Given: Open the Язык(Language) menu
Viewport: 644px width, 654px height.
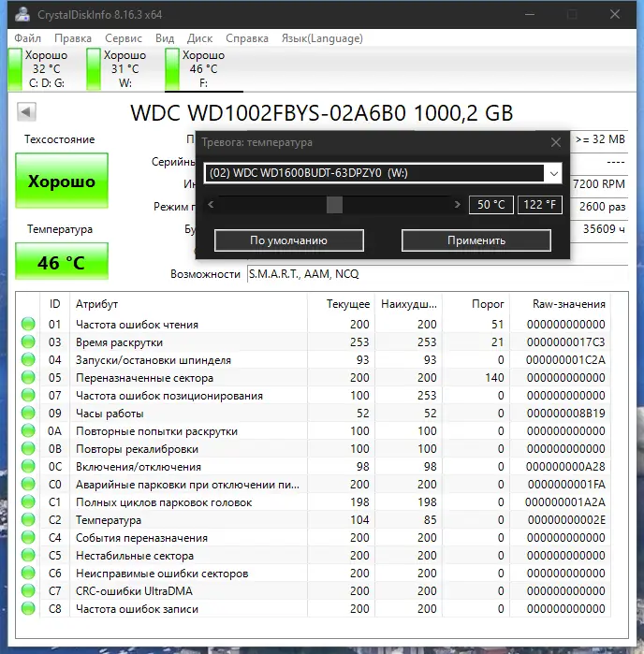Looking at the screenshot, I should (322, 38).
